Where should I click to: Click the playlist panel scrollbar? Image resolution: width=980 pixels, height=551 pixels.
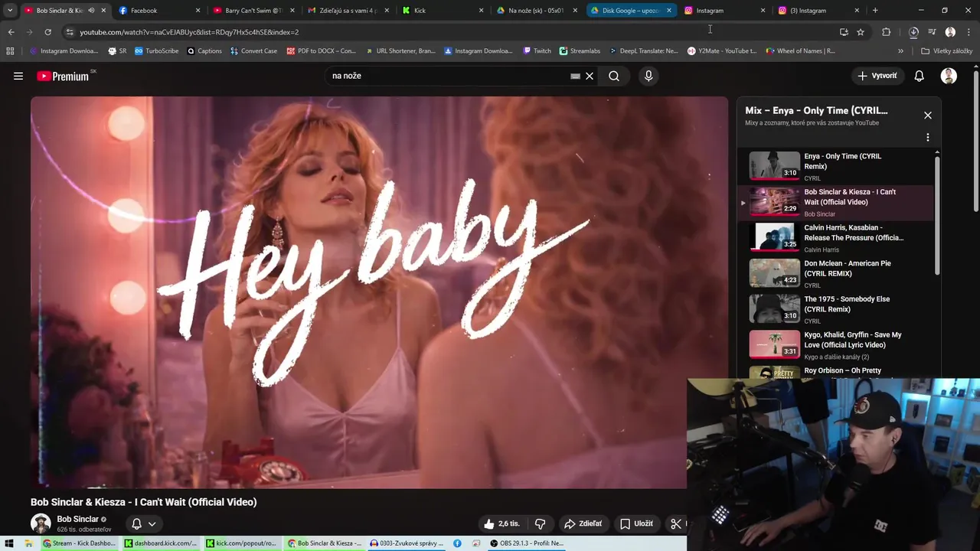point(936,214)
